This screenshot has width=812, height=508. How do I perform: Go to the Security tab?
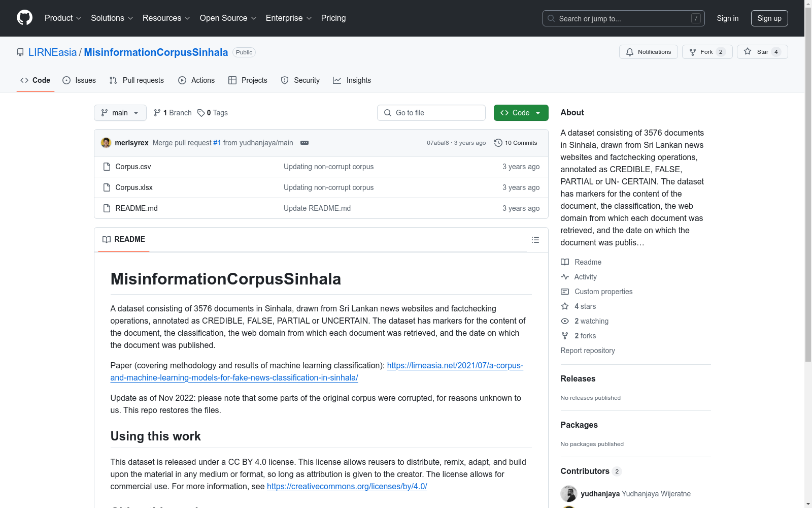point(300,80)
